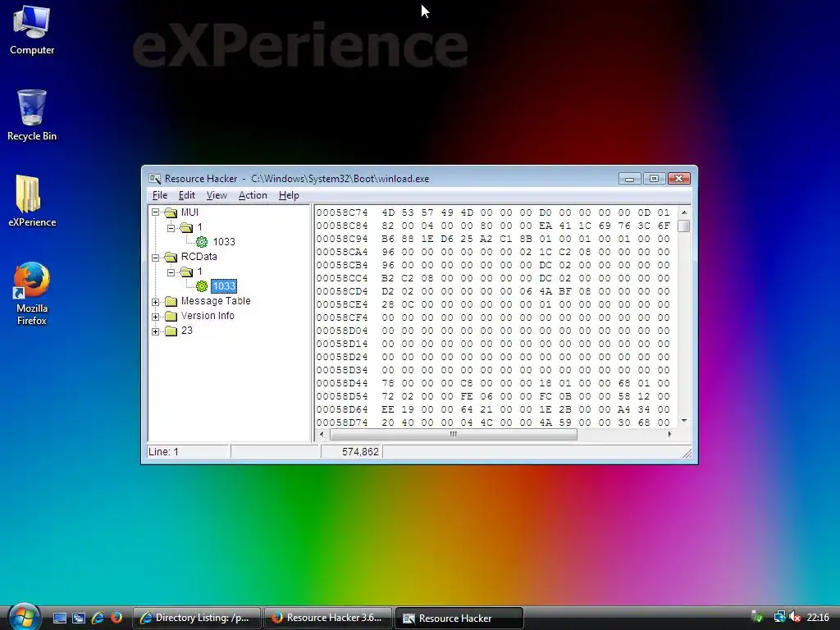Click gear icon for MUI 1033 resource
This screenshot has width=840, height=630.
(202, 242)
